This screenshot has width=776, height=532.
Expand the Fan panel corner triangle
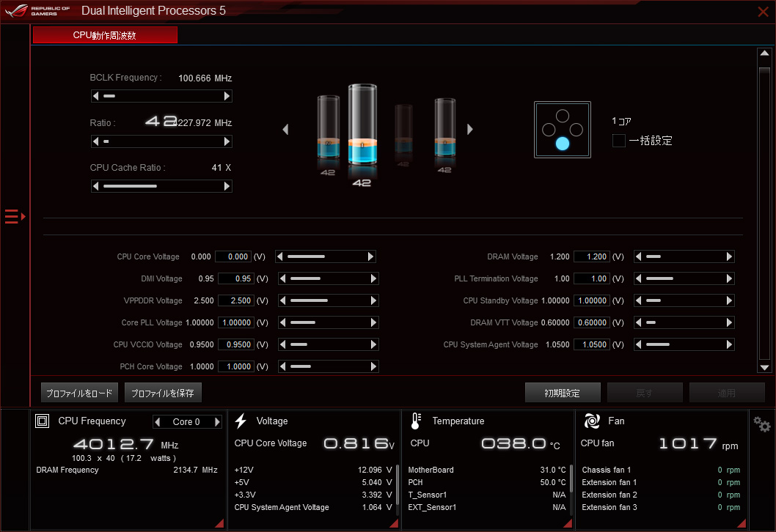pyautogui.click(x=742, y=523)
